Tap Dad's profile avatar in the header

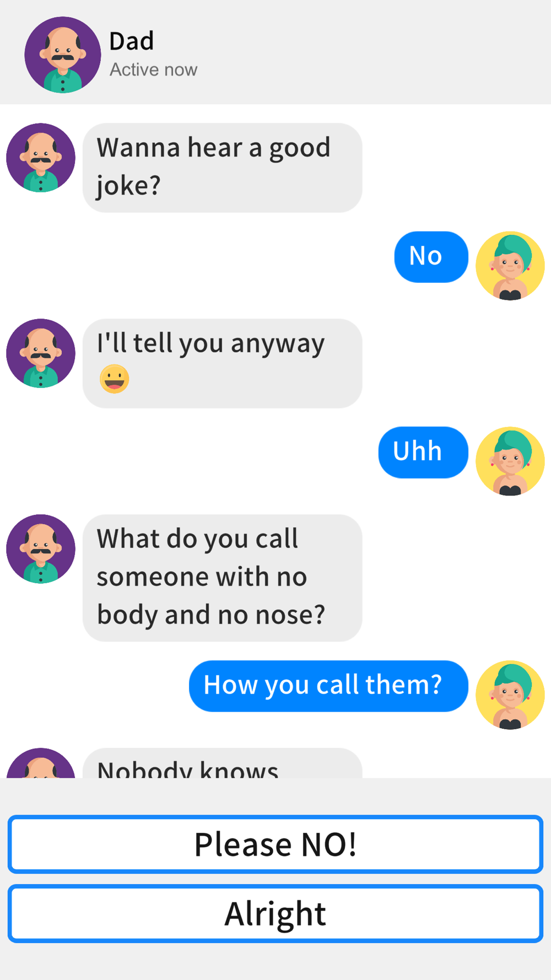[x=63, y=55]
